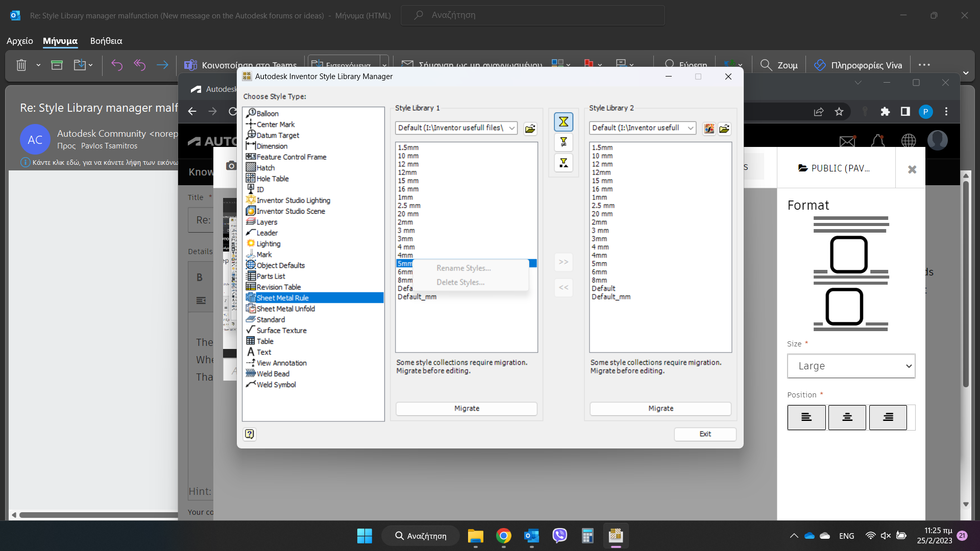Viewport: 980px width, 551px height.
Task: Click the delete email trash icon in Outlook
Action: 20,65
